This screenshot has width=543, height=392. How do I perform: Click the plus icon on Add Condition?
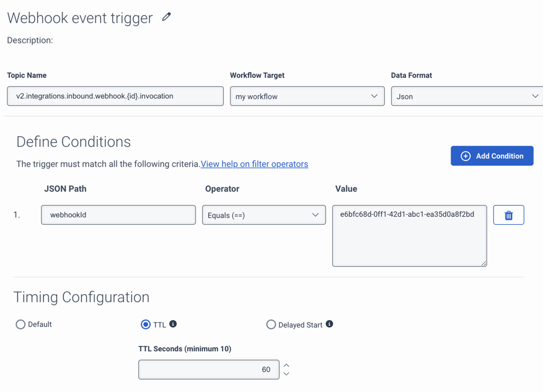click(466, 155)
